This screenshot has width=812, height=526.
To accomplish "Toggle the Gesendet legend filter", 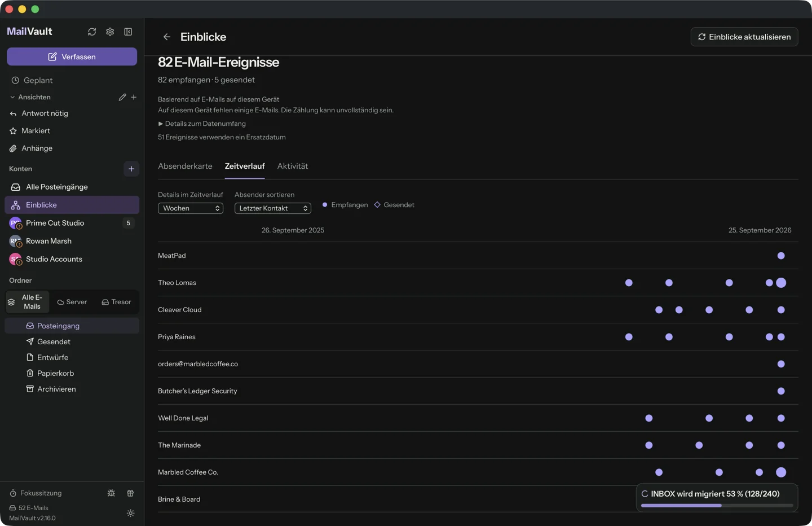I will 394,205.
